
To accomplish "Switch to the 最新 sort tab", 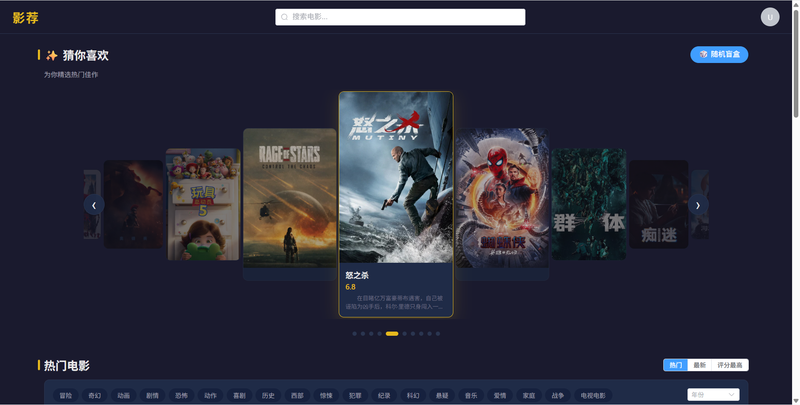I will tap(699, 365).
